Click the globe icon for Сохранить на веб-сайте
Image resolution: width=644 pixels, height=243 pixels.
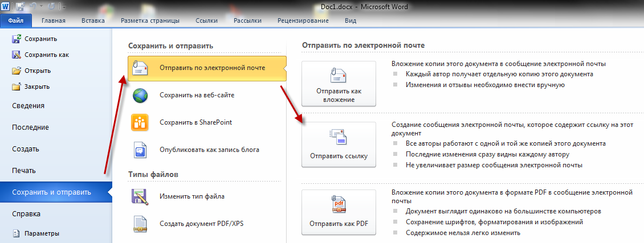click(x=140, y=96)
